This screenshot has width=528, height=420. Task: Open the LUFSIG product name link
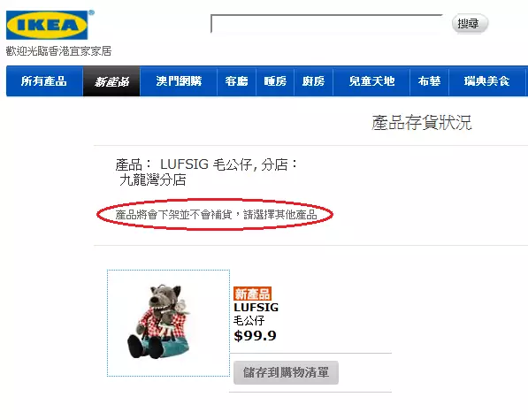tap(256, 308)
